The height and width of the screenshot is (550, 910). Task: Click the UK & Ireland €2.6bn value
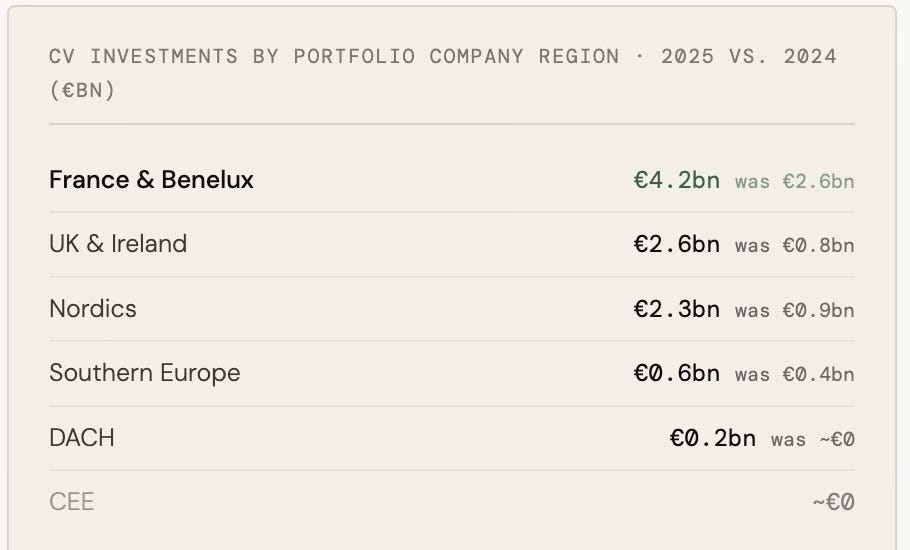677,244
